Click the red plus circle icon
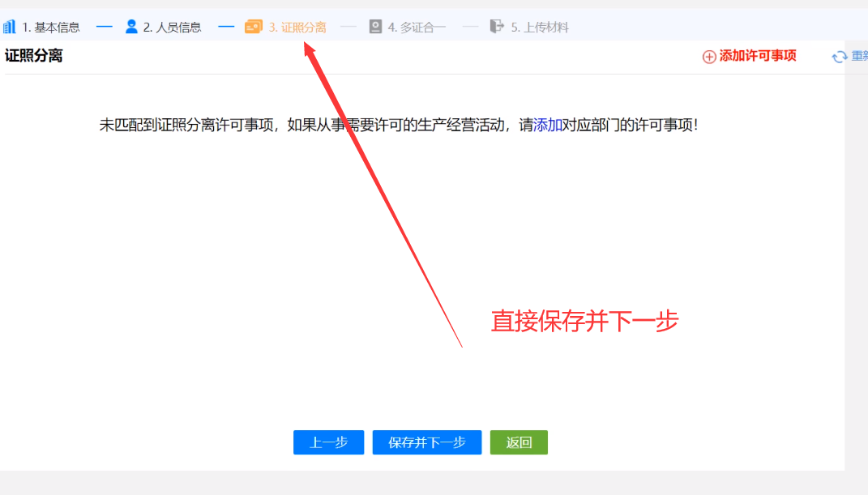The height and width of the screenshot is (495, 868). 709,57
